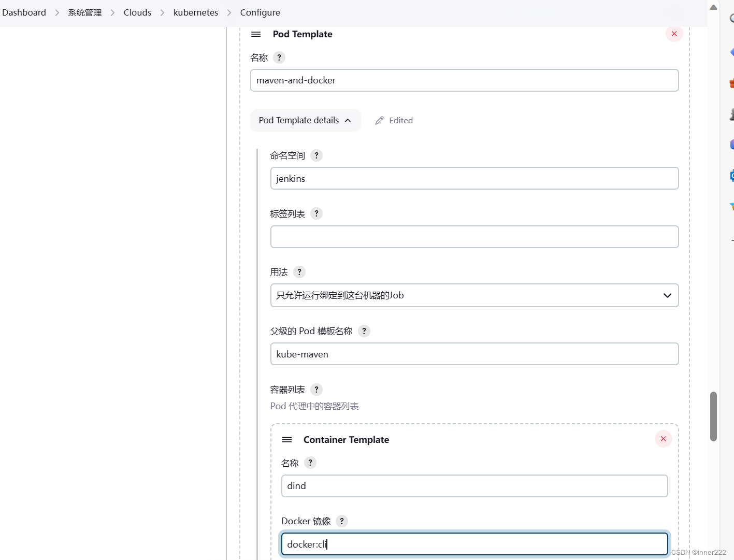Delete the Pod Template with red X
The width and height of the screenshot is (734, 560).
click(x=674, y=34)
